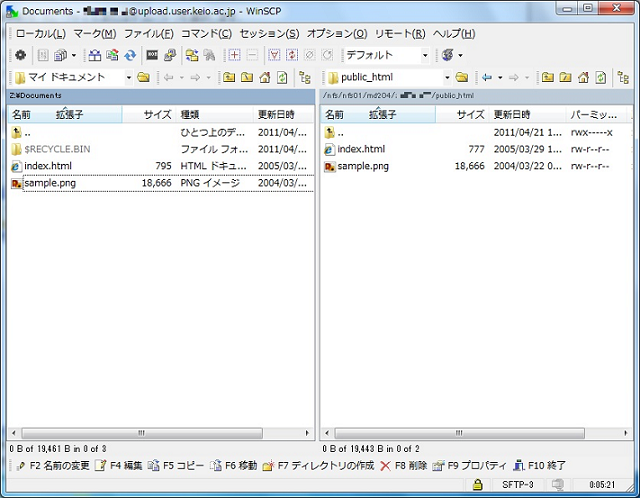The height and width of the screenshot is (498, 640).
Task: Click the remote panel back arrow
Action: pyautogui.click(x=487, y=77)
